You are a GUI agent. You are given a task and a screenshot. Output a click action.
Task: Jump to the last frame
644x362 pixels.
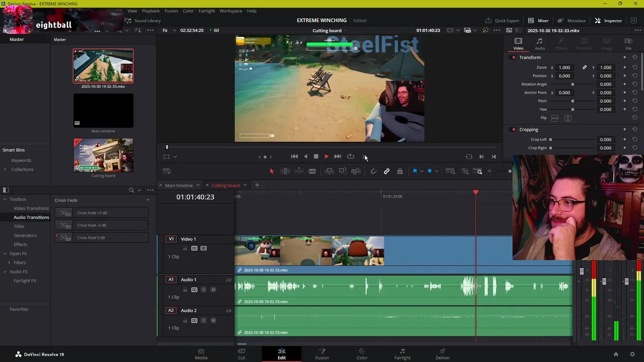[338, 156]
